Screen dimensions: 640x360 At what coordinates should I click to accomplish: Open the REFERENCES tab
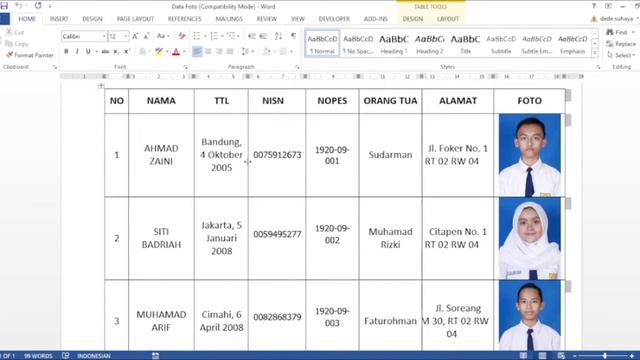pyautogui.click(x=184, y=19)
